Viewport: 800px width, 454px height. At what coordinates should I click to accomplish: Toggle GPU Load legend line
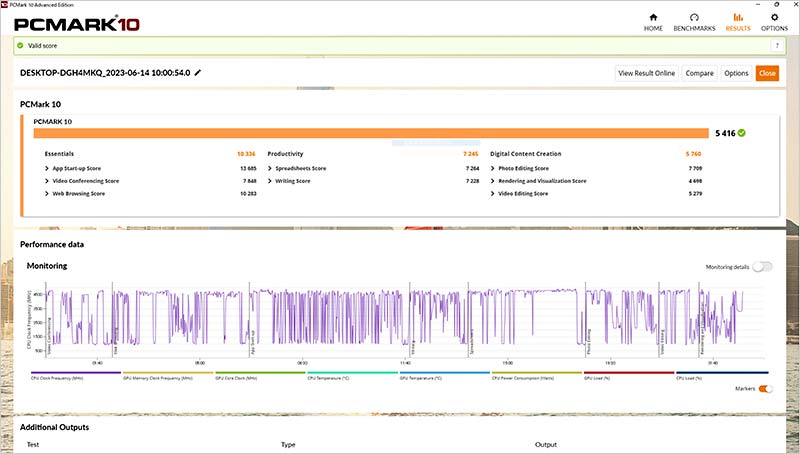(629, 373)
